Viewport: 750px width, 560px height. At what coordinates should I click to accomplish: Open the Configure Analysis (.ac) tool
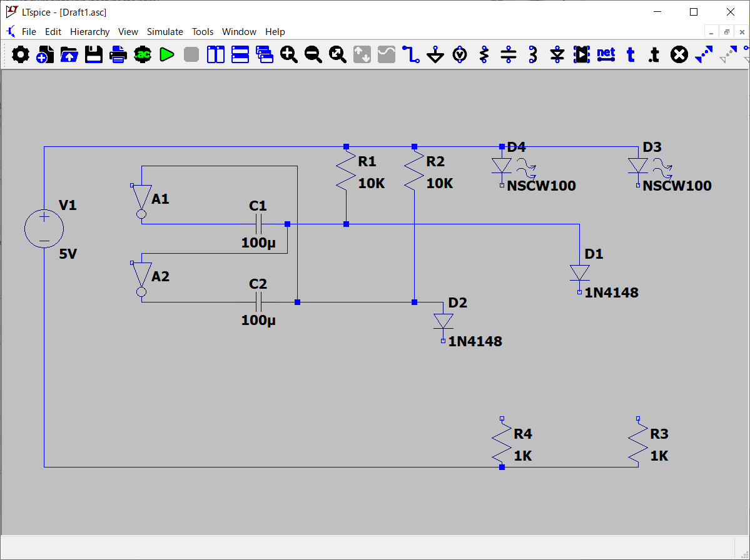pos(143,55)
